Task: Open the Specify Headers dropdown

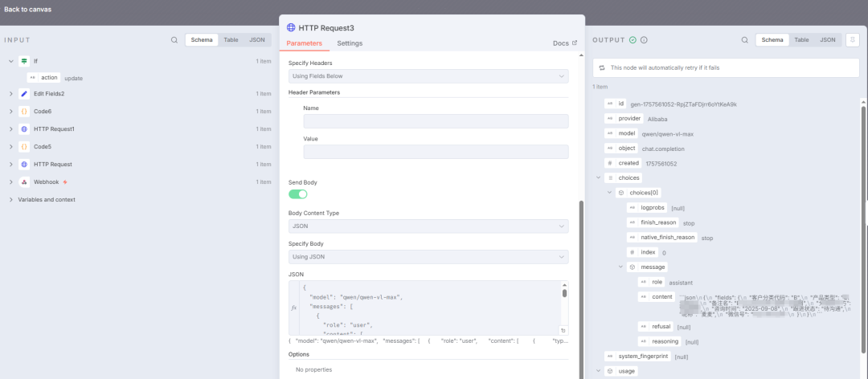Action: tap(428, 76)
